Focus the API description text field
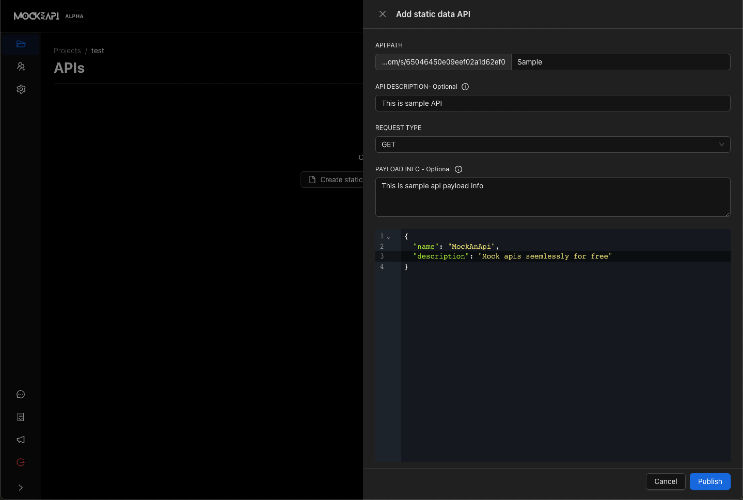Screen dimensions: 743x500 coord(552,103)
